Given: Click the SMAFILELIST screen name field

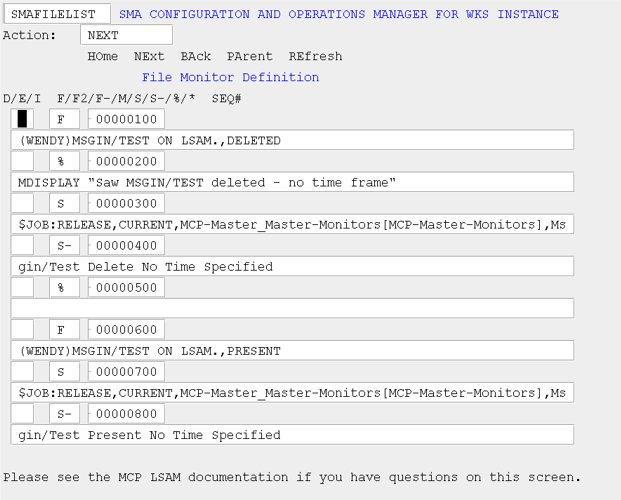Looking at the screenshot, I should point(57,14).
